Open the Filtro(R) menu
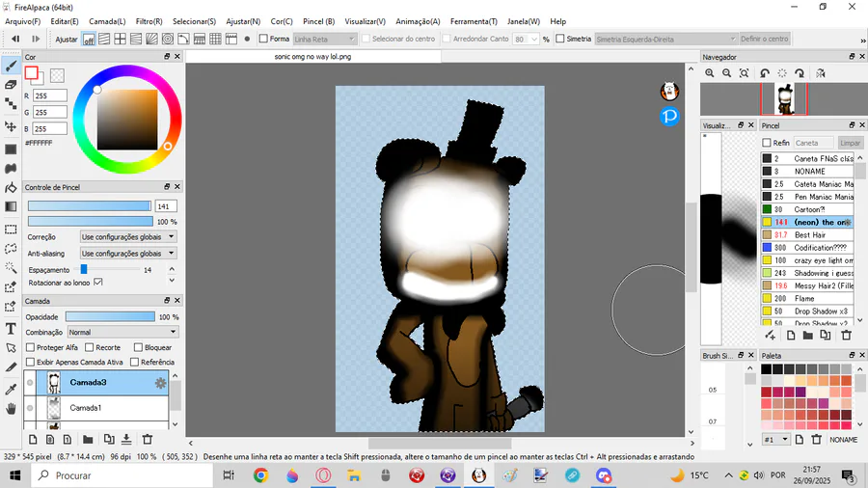 point(149,21)
